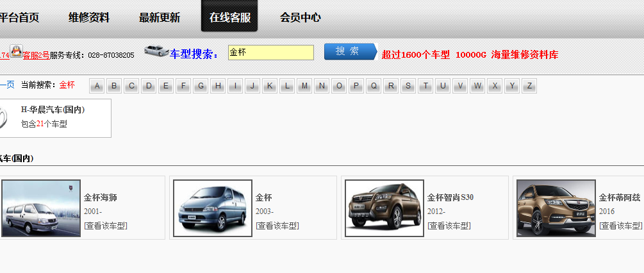Filter brands by letter E
Viewport: 644px width, 273px height.
(166, 87)
